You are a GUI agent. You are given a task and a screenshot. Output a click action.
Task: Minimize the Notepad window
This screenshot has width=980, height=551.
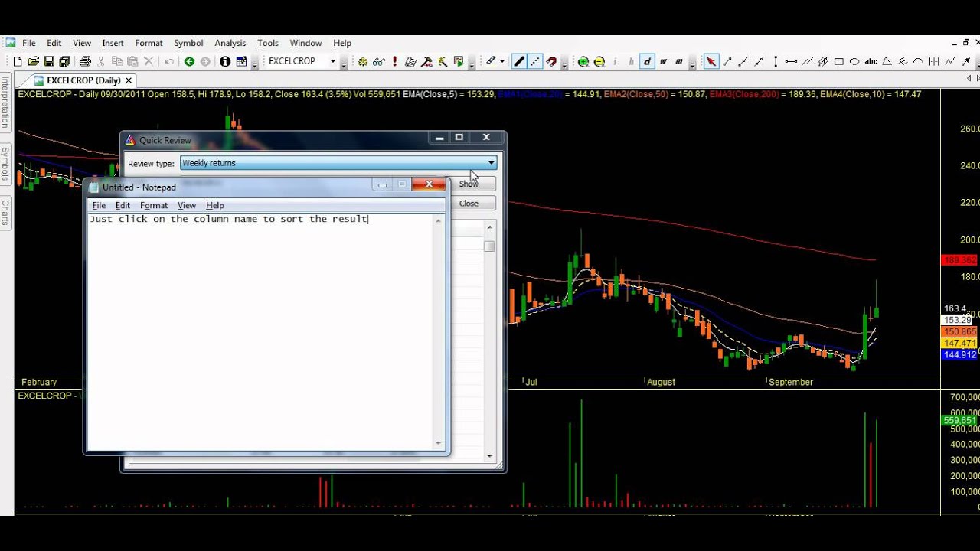pyautogui.click(x=382, y=184)
